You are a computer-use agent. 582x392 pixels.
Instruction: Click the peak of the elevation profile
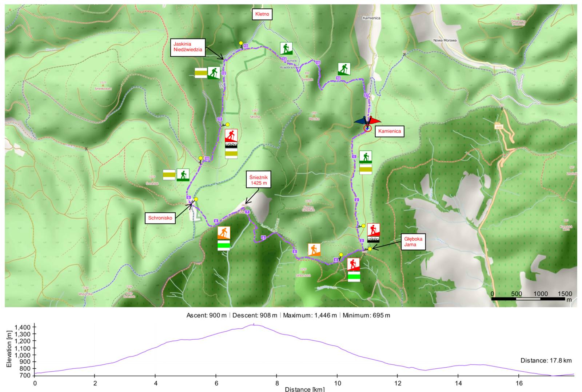[254, 325]
